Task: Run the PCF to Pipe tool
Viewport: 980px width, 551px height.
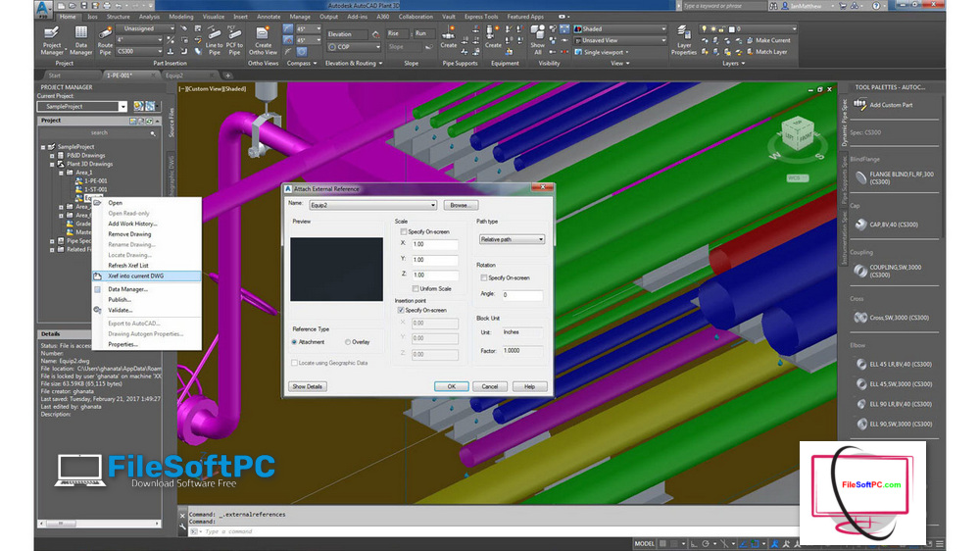Action: (234, 40)
